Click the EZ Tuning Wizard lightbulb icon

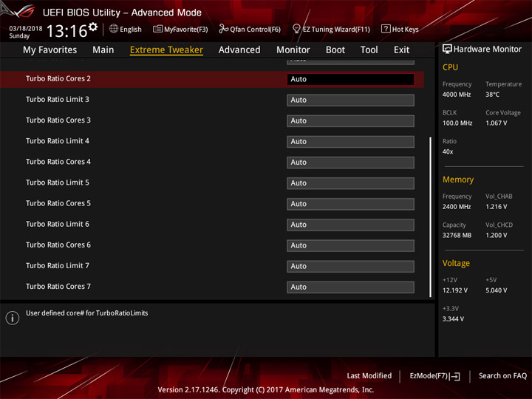coord(296,29)
